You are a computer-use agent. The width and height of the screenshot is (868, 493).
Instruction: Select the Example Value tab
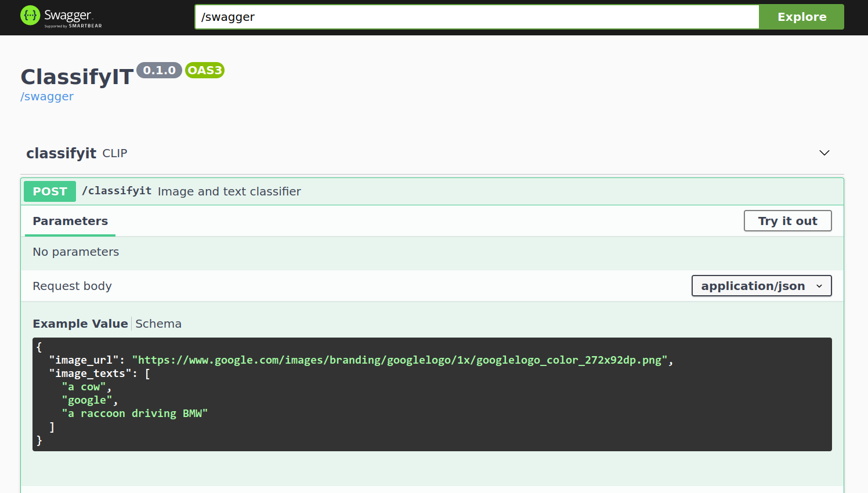click(x=80, y=323)
